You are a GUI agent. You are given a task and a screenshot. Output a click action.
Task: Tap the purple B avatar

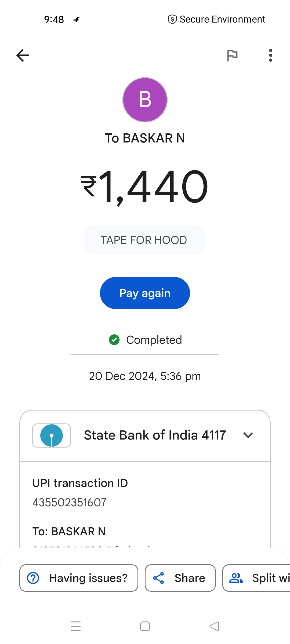[x=145, y=100]
